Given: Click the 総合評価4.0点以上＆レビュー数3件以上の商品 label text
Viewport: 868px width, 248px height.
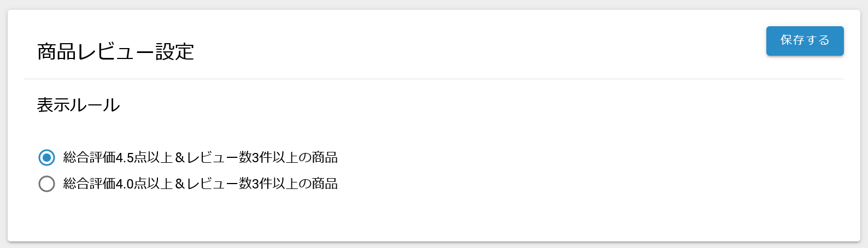Looking at the screenshot, I should pyautogui.click(x=200, y=184).
